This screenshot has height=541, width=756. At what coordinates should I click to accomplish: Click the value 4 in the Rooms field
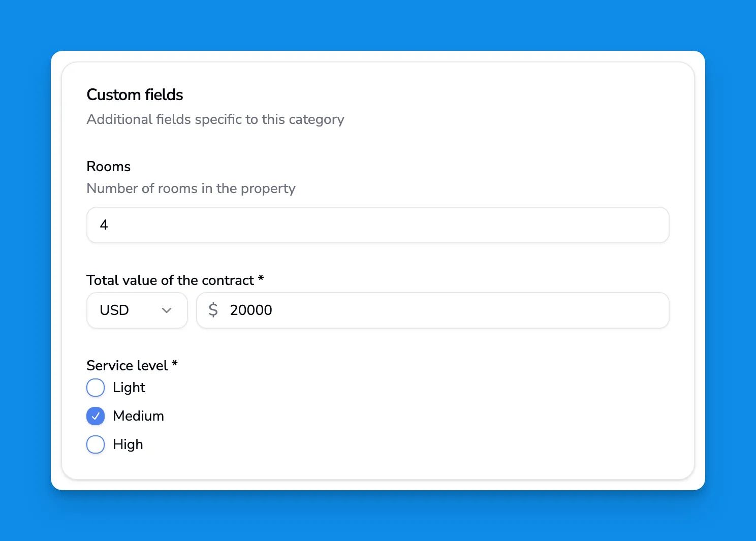tap(104, 225)
